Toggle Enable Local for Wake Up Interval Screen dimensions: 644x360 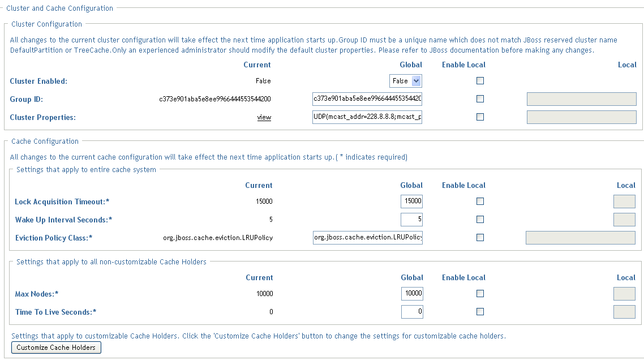coord(480,220)
